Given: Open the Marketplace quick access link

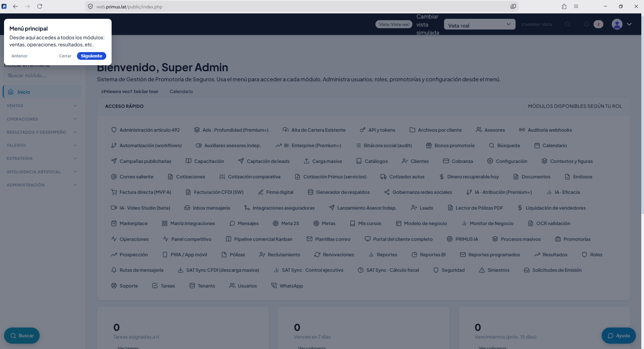Looking at the screenshot, I should pyautogui.click(x=129, y=223).
